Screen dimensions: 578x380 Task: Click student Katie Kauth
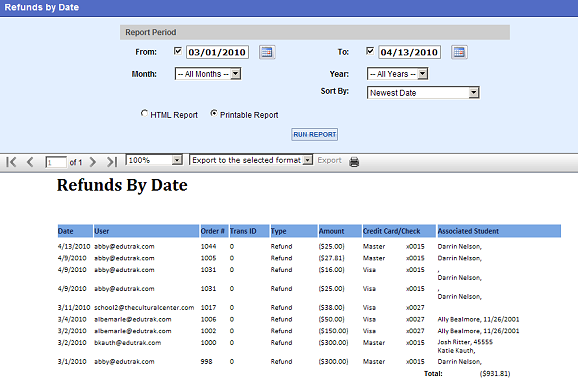tap(456, 351)
